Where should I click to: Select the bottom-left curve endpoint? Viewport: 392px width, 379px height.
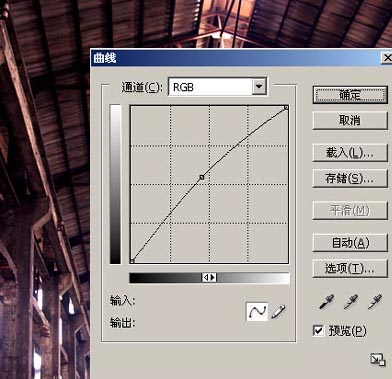[132, 261]
